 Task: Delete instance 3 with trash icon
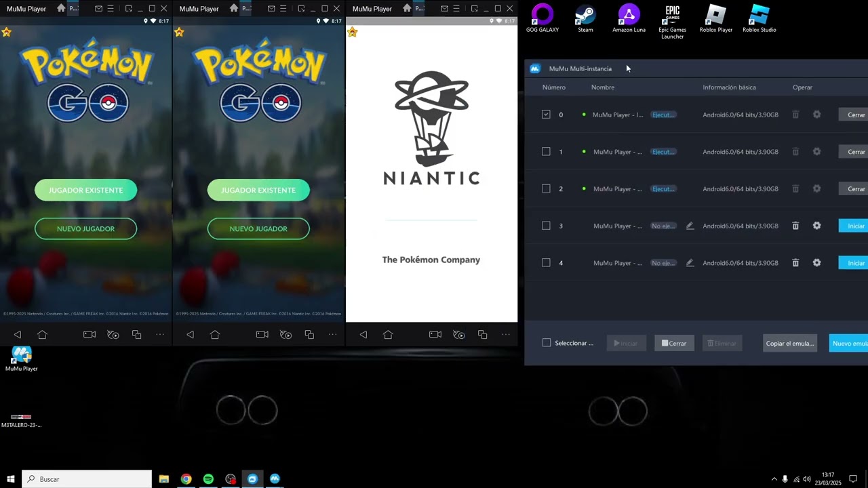point(795,226)
